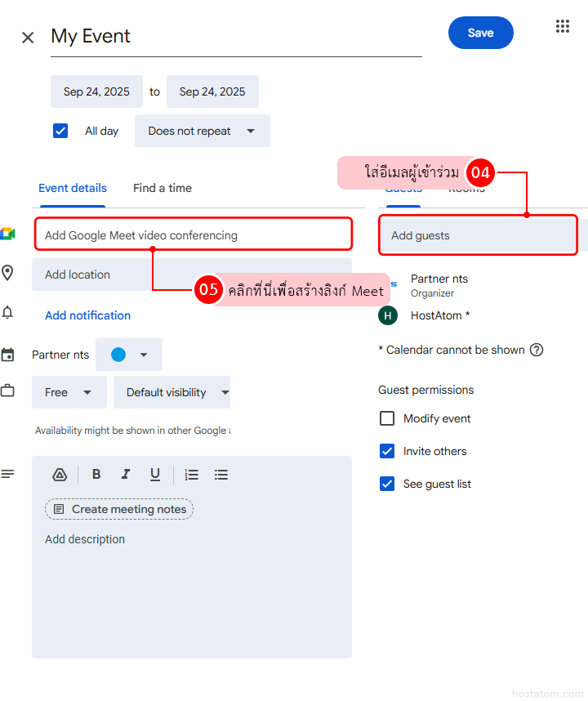588x701 pixels.
Task: Open the Default visibility dropdown
Action: click(x=173, y=392)
